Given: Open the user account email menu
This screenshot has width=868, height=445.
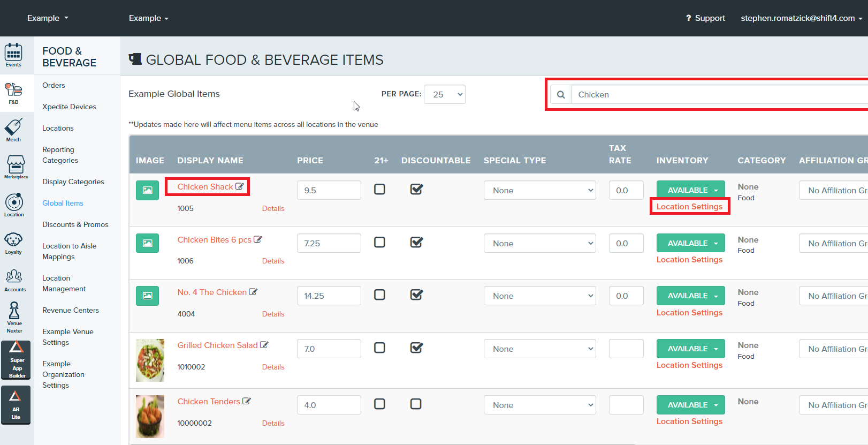Looking at the screenshot, I should pyautogui.click(x=802, y=18).
